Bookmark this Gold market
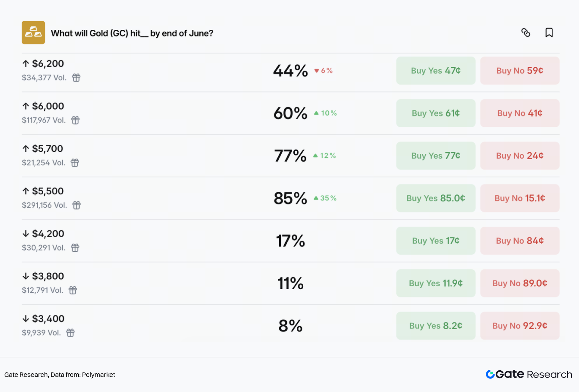The height and width of the screenshot is (392, 579). [549, 32]
